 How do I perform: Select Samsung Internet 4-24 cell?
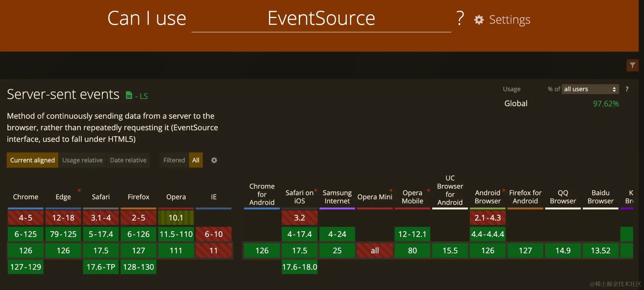tap(337, 234)
